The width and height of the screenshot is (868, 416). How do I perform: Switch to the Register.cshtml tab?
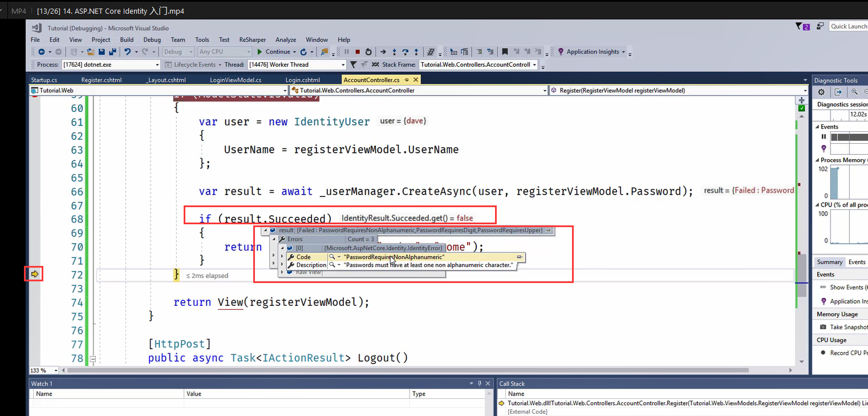point(102,80)
